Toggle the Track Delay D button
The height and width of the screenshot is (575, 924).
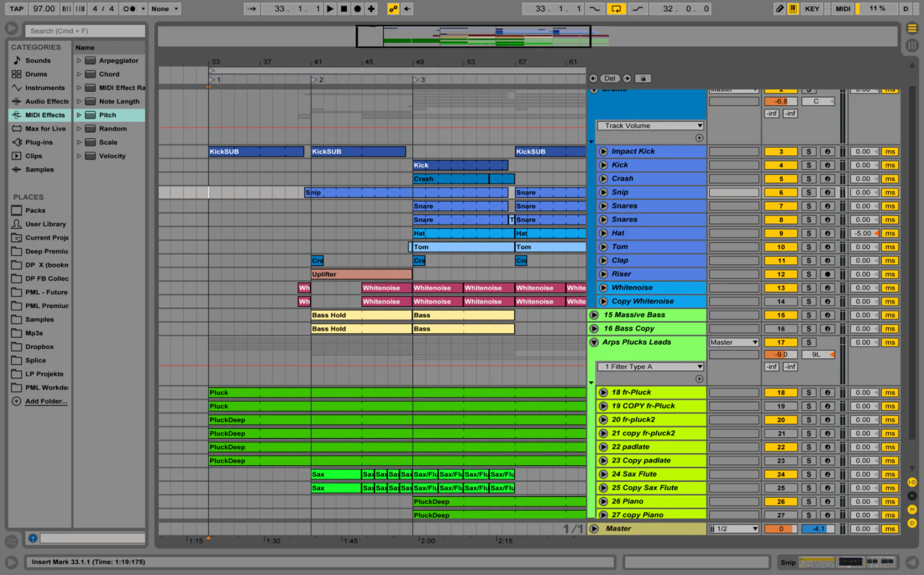pyautogui.click(x=912, y=523)
